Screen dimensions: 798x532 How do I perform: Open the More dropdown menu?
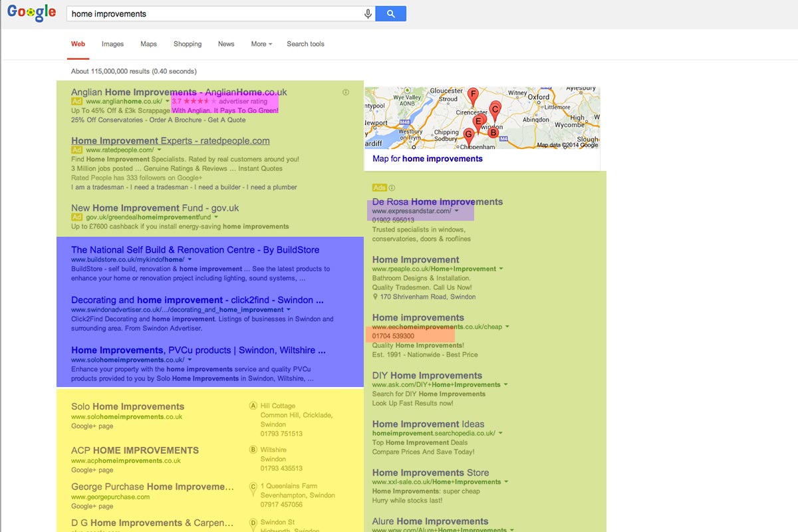(x=261, y=44)
